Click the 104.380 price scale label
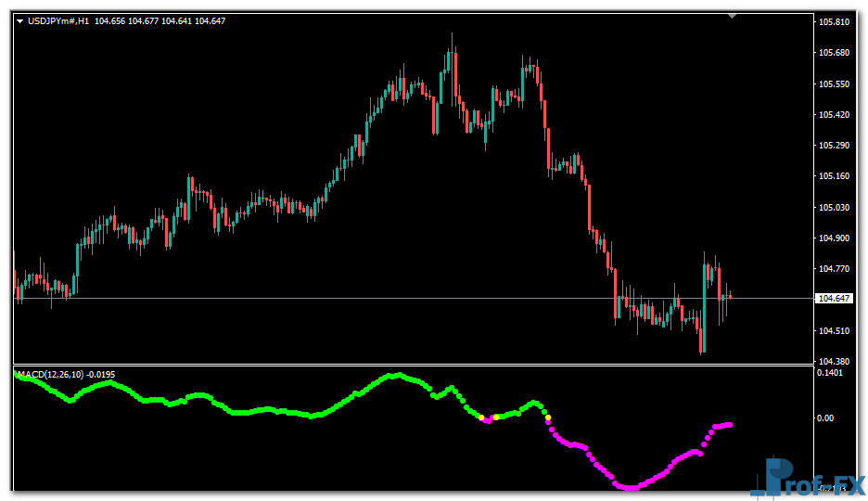Screen dimensions: 868x501 tap(832, 362)
